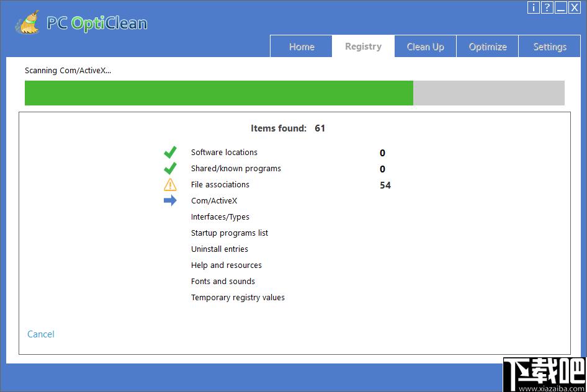Click blue arrow beside Com/ActiveX
Viewport: 587px width, 392px height.
click(170, 200)
